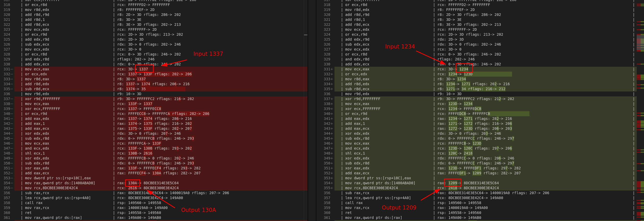Click the removed-line marker at line 355
Screen dimensions: 644x221
point(12,188)
